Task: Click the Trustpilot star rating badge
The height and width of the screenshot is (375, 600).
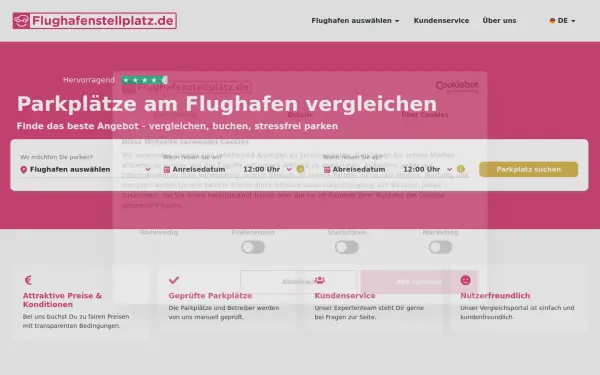Action: tap(145, 80)
